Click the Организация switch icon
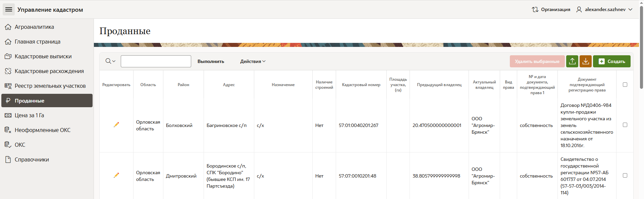This screenshot has width=644, height=199. [x=535, y=9]
